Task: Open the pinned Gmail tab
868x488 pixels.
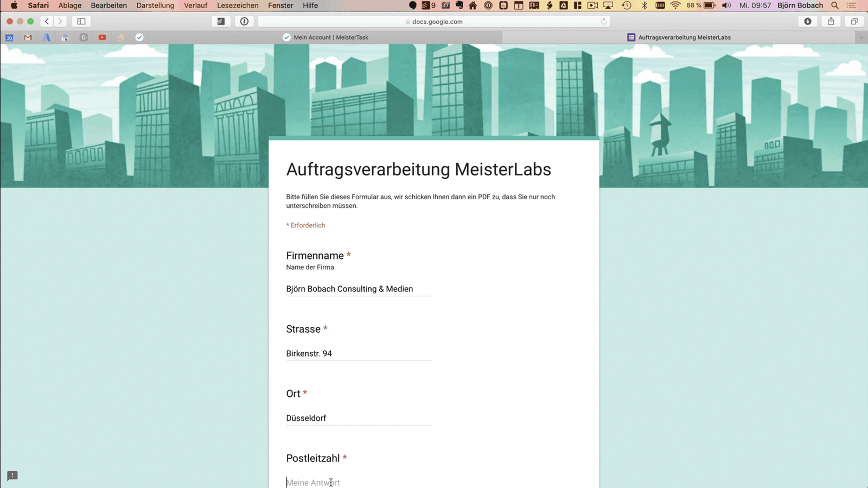Action: click(28, 37)
